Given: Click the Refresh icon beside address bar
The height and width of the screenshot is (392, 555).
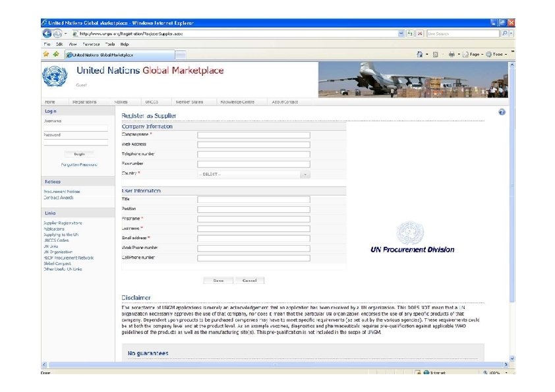Looking at the screenshot, I should pyautogui.click(x=410, y=34).
